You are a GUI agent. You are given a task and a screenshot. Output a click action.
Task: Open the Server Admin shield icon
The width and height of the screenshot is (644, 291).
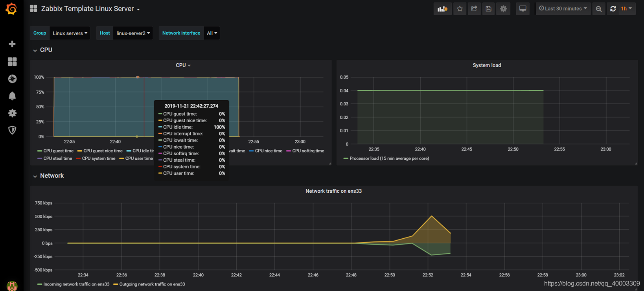coord(12,130)
